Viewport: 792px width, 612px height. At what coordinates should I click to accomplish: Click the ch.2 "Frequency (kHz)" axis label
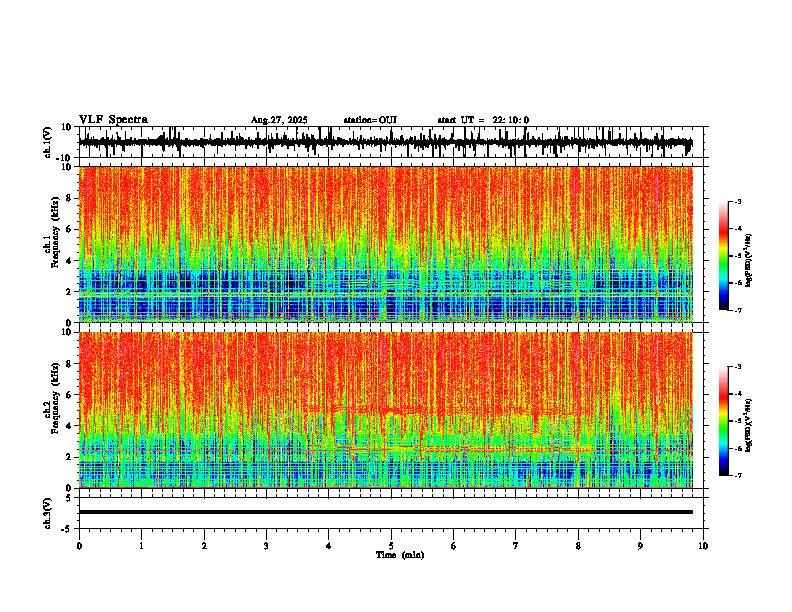55,398
